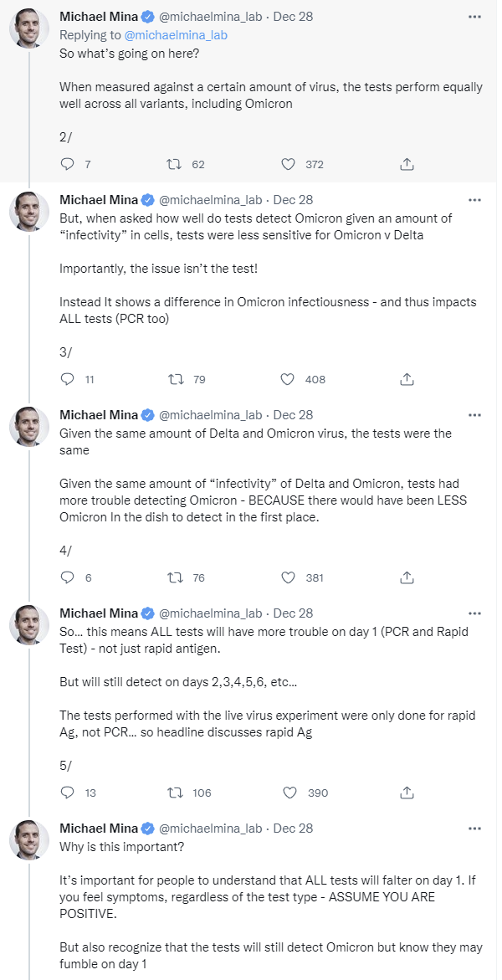
Task: Open more menu on the last tweet
Action: coord(474,829)
